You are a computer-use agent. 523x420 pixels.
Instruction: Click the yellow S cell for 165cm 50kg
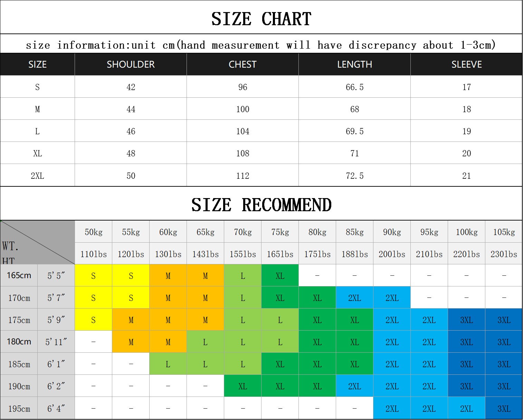(x=93, y=276)
